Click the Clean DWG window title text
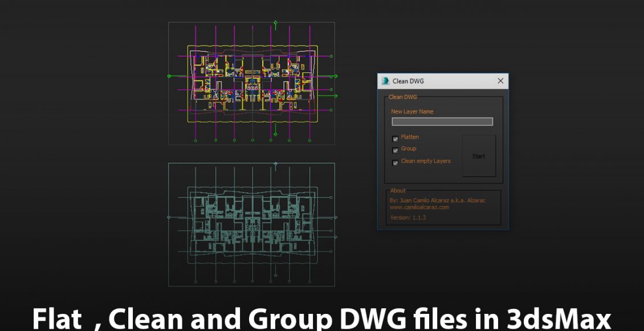The width and height of the screenshot is (644, 331). (408, 81)
